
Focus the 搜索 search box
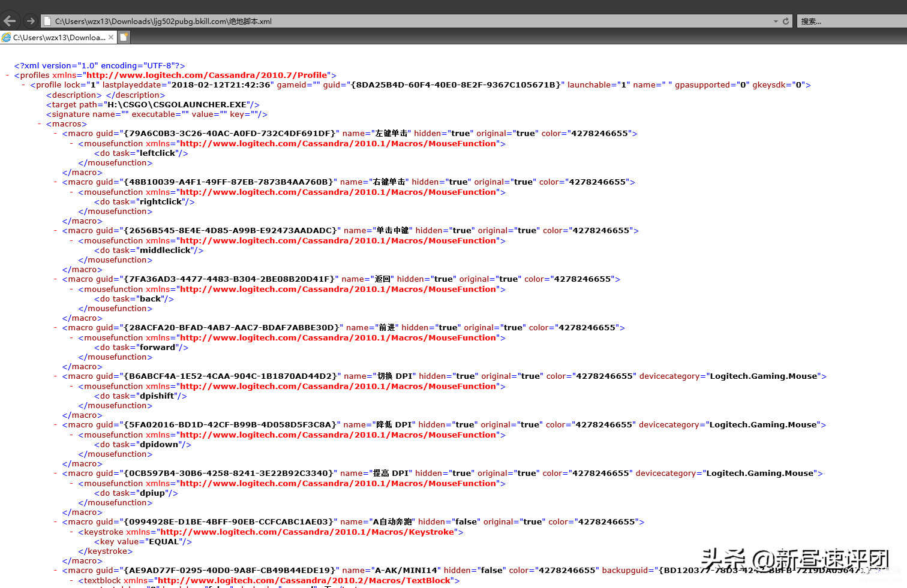tap(852, 21)
